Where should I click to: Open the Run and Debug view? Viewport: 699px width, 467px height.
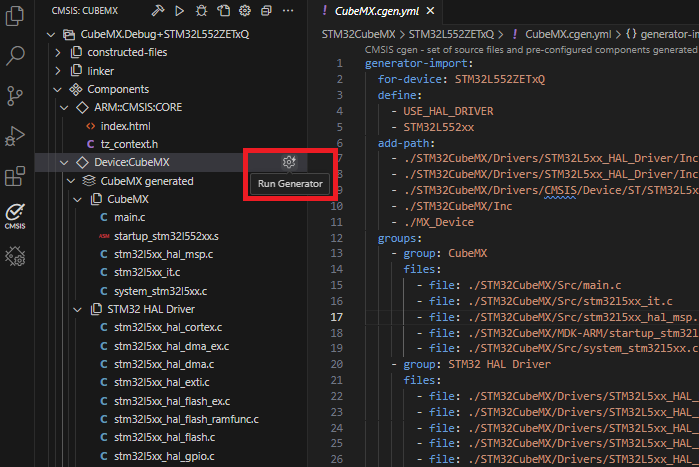pyautogui.click(x=15, y=136)
